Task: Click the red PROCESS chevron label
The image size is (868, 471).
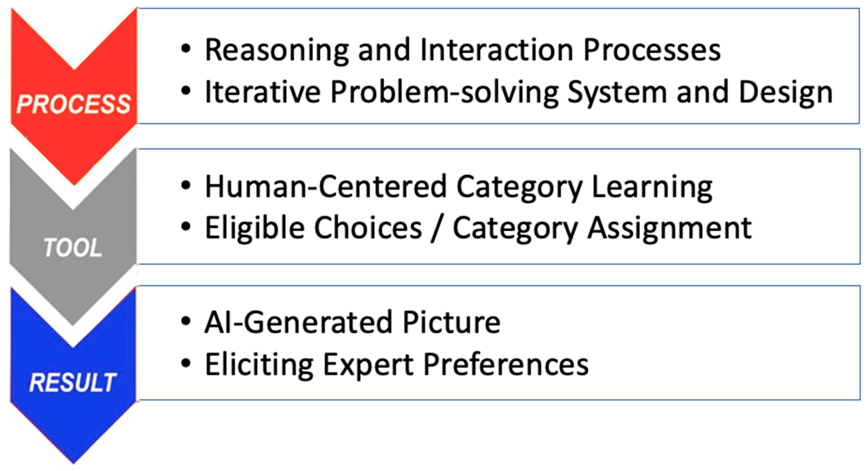Action: click(x=74, y=104)
